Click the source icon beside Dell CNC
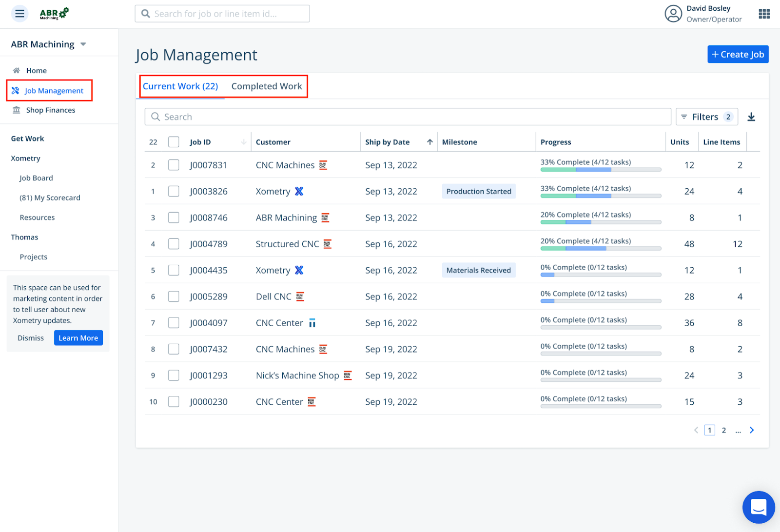The height and width of the screenshot is (532, 780). click(x=300, y=296)
